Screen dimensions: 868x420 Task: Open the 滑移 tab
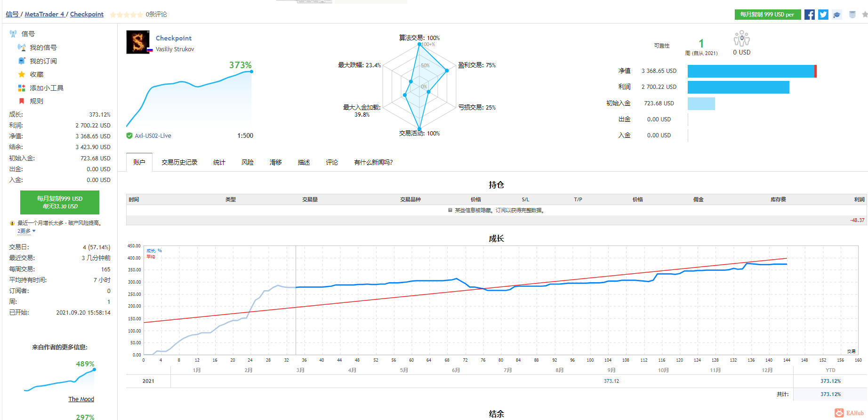(276, 162)
